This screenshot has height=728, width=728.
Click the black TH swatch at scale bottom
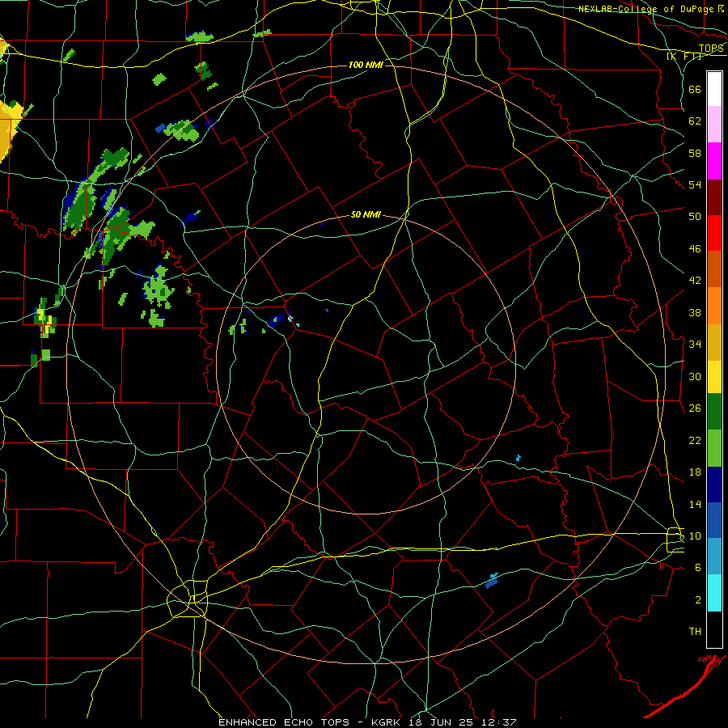pyautogui.click(x=714, y=629)
